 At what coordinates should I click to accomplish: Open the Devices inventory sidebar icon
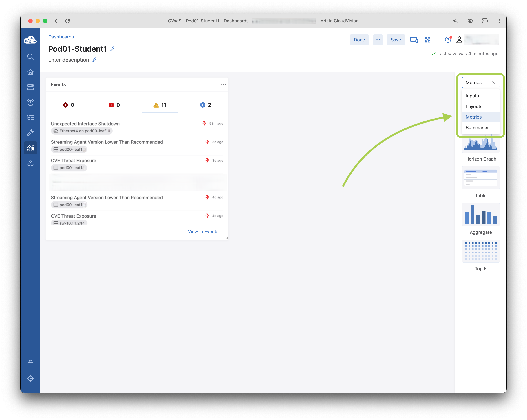click(30, 87)
